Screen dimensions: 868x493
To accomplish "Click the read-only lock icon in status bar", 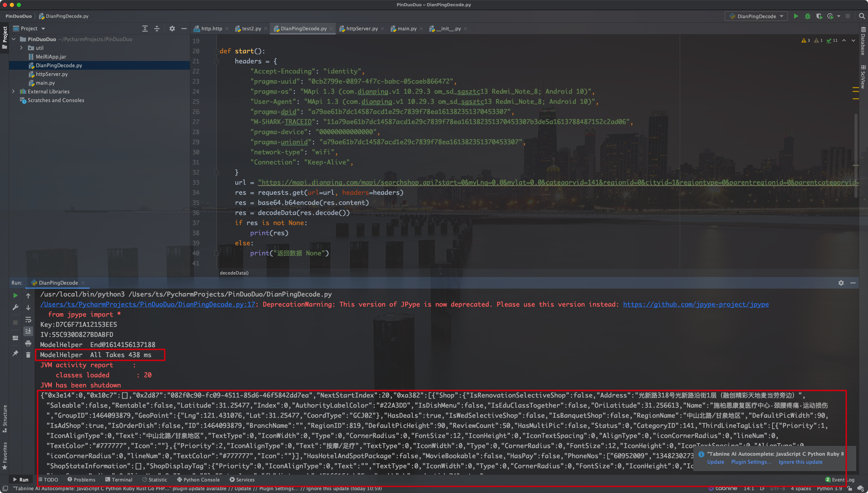I will click(850, 488).
